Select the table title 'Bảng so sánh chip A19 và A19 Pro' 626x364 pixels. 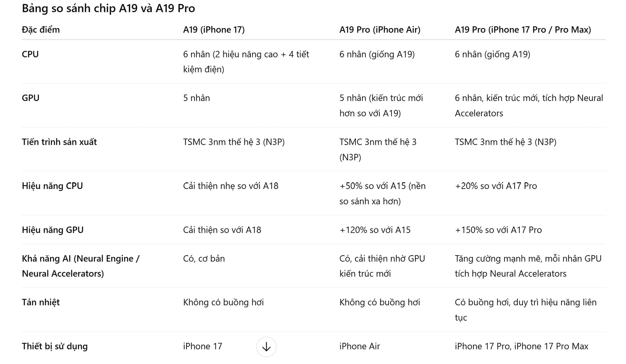[108, 8]
